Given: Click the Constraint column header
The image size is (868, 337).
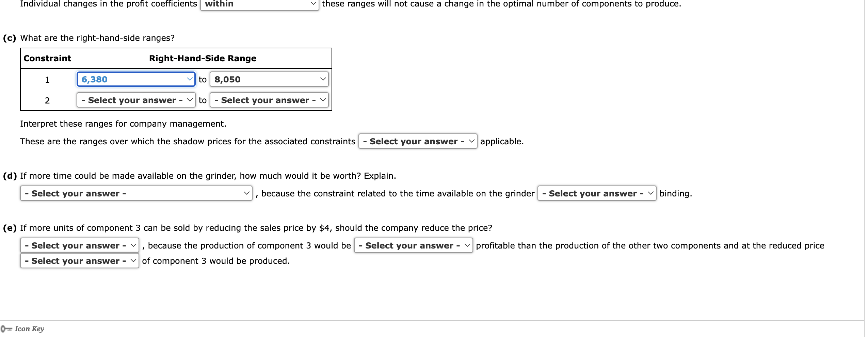Looking at the screenshot, I should point(47,58).
